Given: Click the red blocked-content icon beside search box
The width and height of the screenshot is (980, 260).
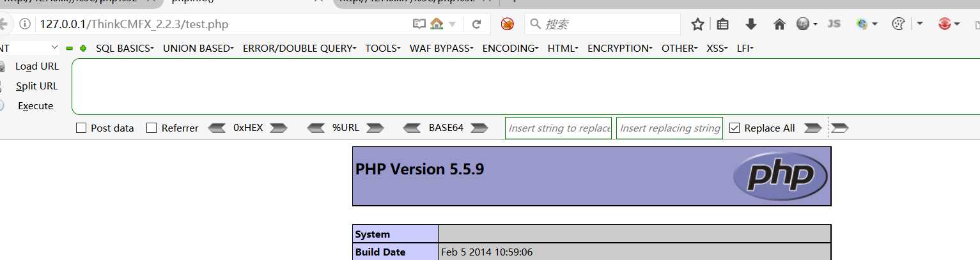Looking at the screenshot, I should tap(508, 24).
